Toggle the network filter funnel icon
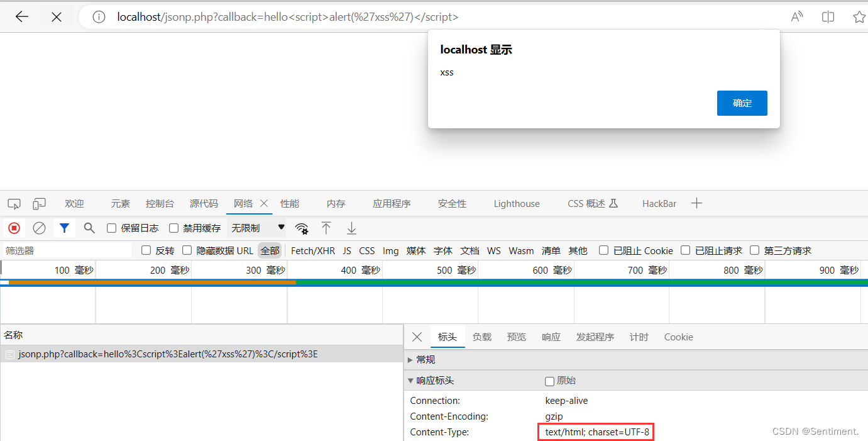Viewport: 868px width, 441px height. click(64, 228)
